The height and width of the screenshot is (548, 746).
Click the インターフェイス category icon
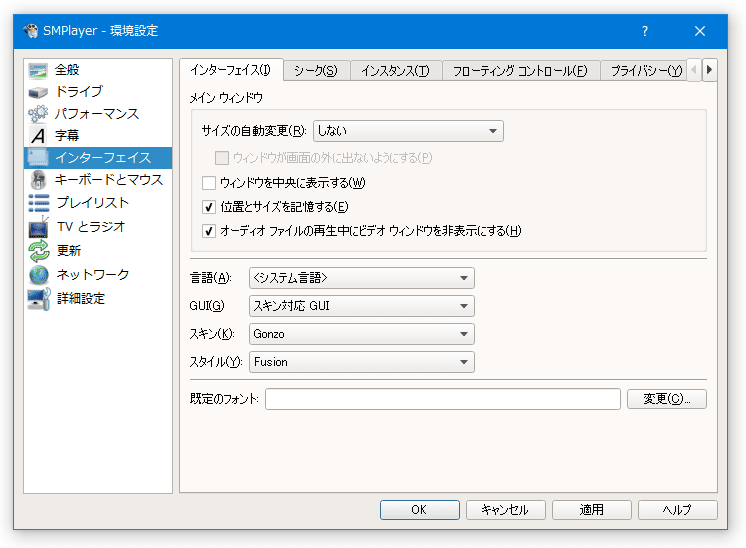click(x=38, y=157)
